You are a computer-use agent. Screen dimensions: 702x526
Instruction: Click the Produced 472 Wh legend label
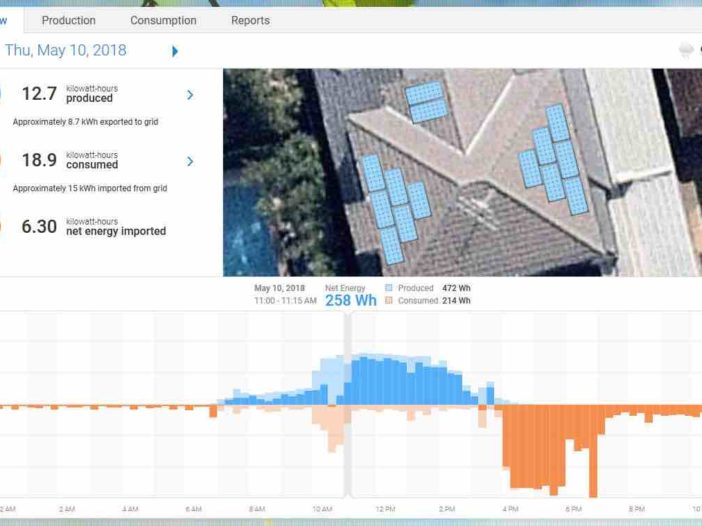[434, 288]
